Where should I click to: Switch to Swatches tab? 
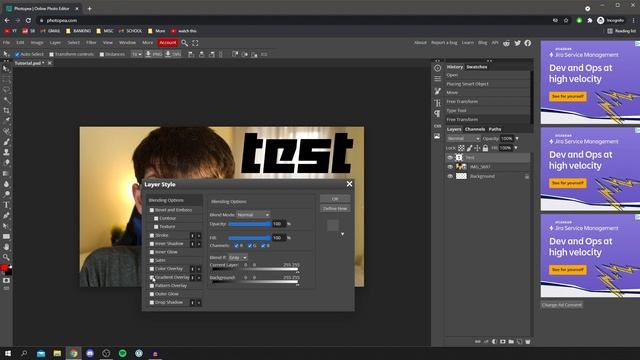coord(477,67)
